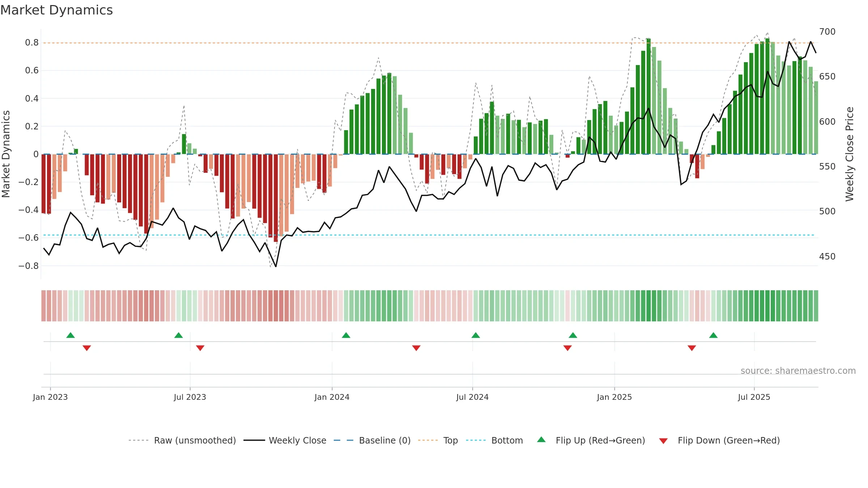868x488 pixels.
Task: Click the Jul 2023 x-axis label
Action: (x=190, y=397)
